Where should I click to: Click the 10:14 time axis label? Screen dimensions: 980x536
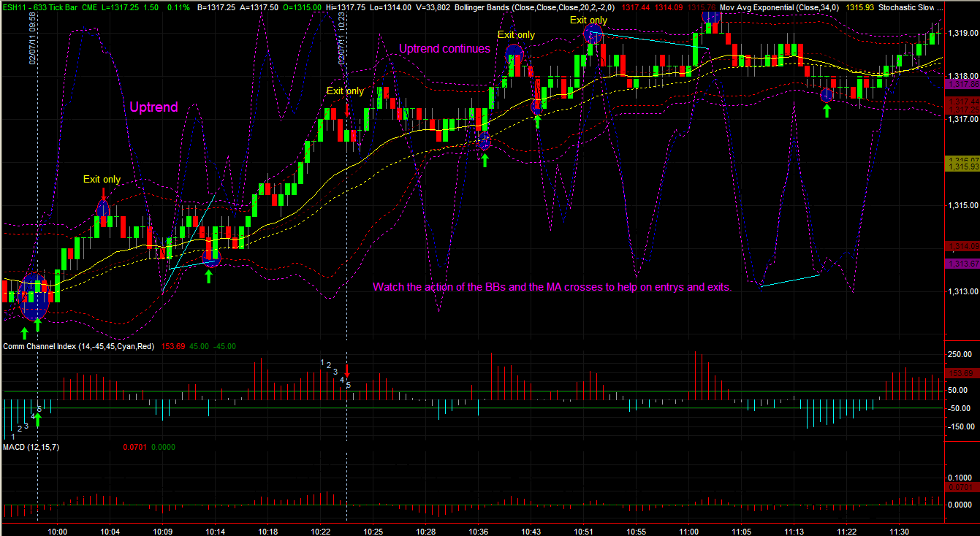(216, 531)
